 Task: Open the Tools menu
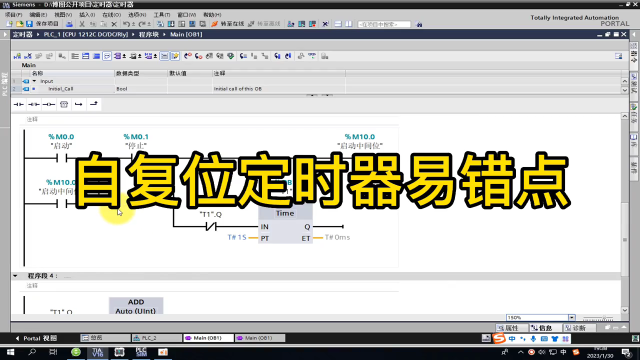[162, 15]
